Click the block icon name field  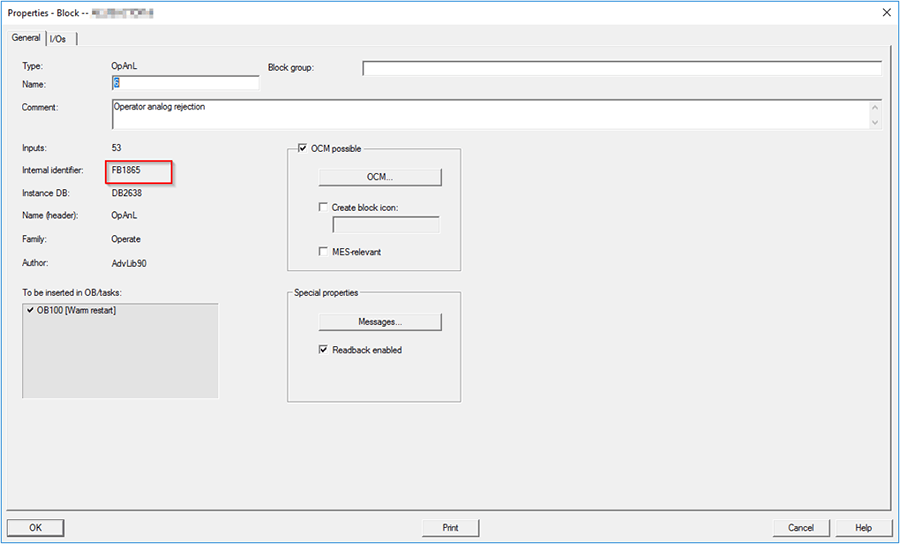[x=386, y=225]
